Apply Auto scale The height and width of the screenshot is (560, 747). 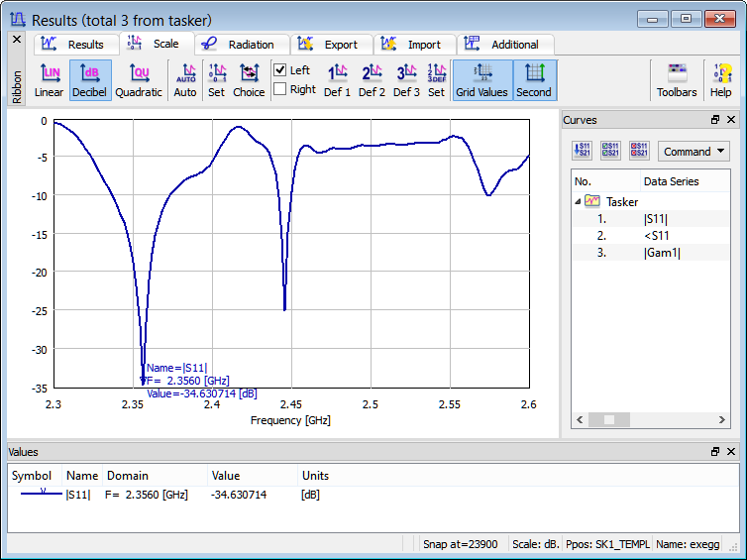pos(185,79)
